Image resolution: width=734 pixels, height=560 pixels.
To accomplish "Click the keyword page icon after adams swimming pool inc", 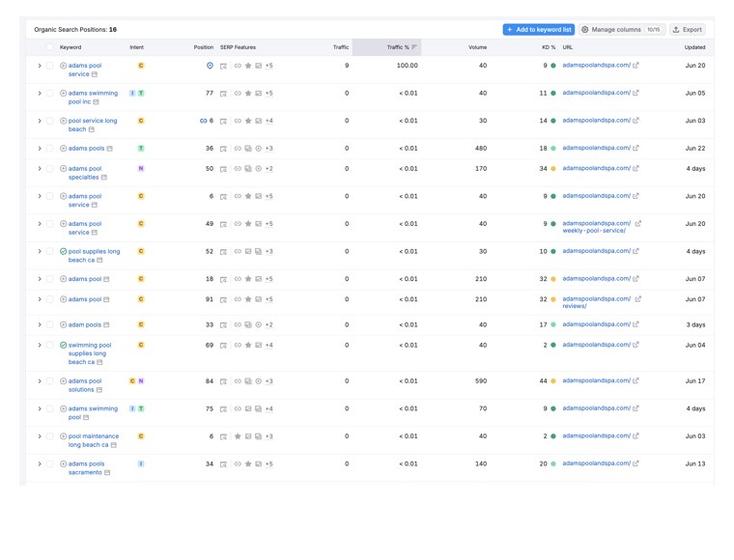I will pyautogui.click(x=96, y=102).
